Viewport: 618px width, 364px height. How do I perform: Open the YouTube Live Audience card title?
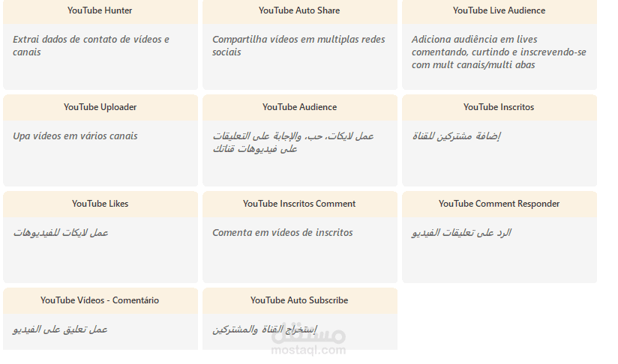tap(499, 10)
